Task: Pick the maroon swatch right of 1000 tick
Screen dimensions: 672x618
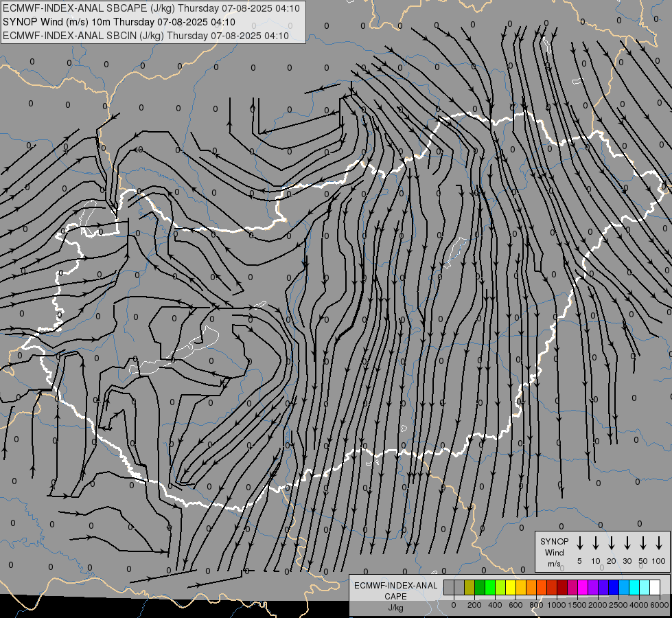Action: pos(562,587)
